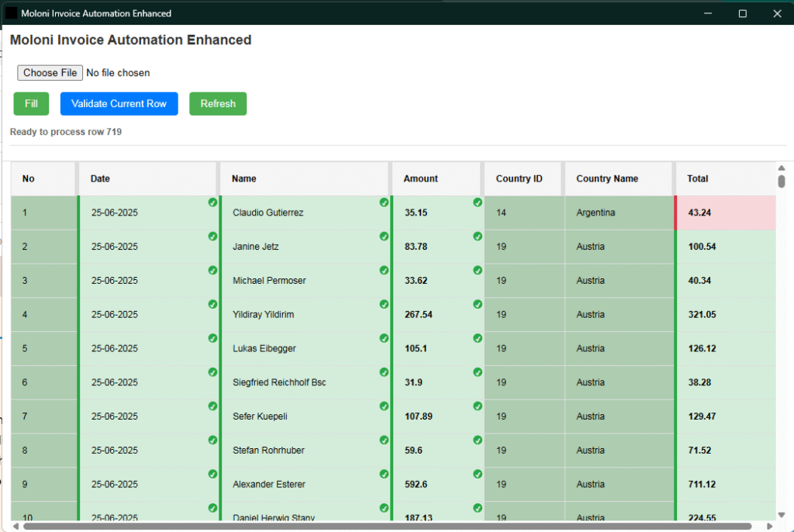Click the No column header
This screenshot has width=794, height=532.
click(43, 178)
